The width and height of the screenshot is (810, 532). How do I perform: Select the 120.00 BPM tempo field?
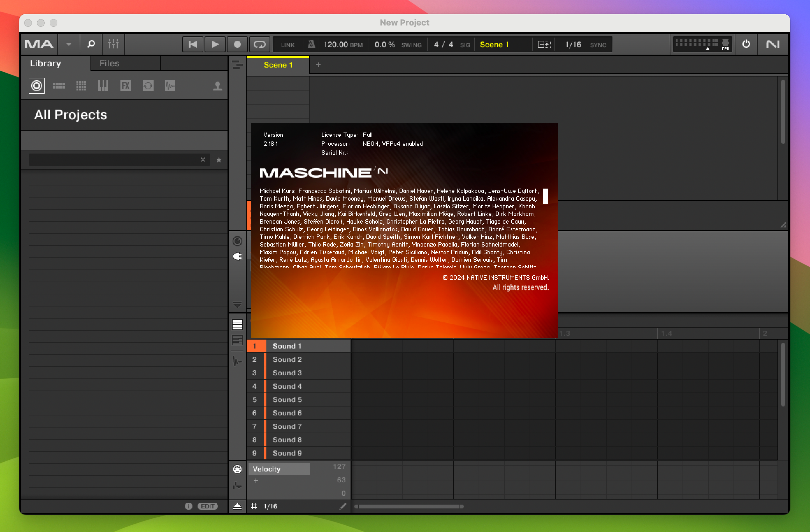pos(343,45)
